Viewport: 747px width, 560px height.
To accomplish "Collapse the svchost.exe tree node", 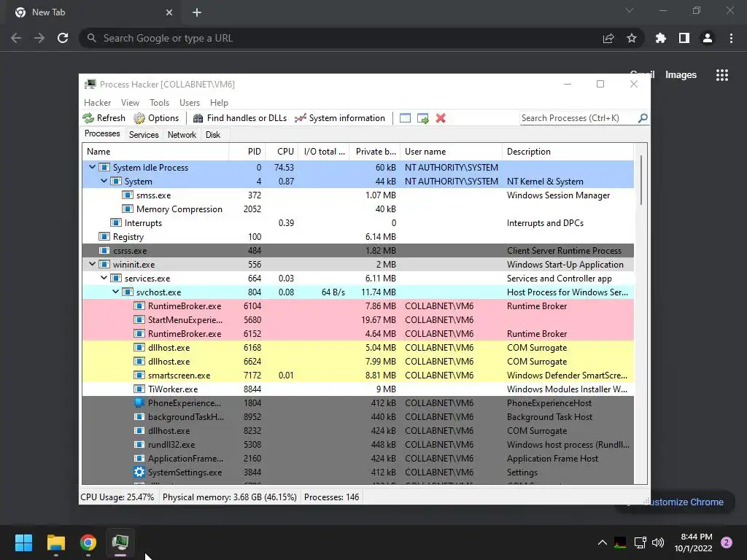I will [x=116, y=292].
